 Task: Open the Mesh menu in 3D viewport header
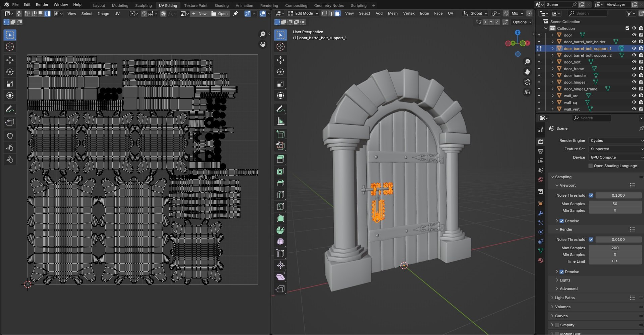pyautogui.click(x=392, y=13)
